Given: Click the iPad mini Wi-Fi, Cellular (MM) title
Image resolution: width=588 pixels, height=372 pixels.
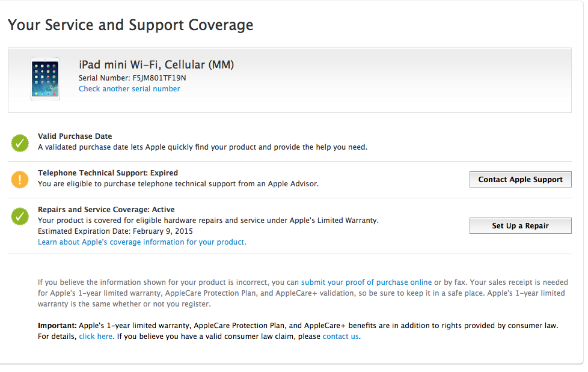Looking at the screenshot, I should point(156,65).
